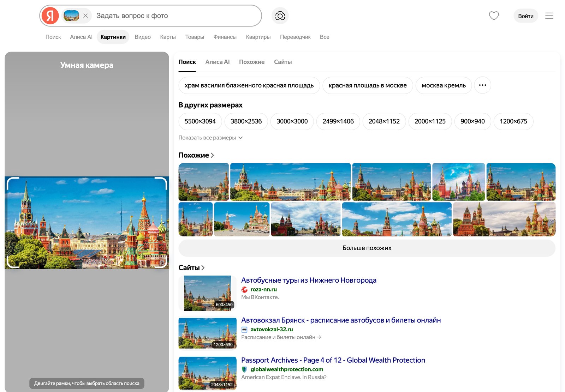Open the 2048×1152 site result thumbnail
The width and height of the screenshot is (565, 392).
pyautogui.click(x=208, y=373)
